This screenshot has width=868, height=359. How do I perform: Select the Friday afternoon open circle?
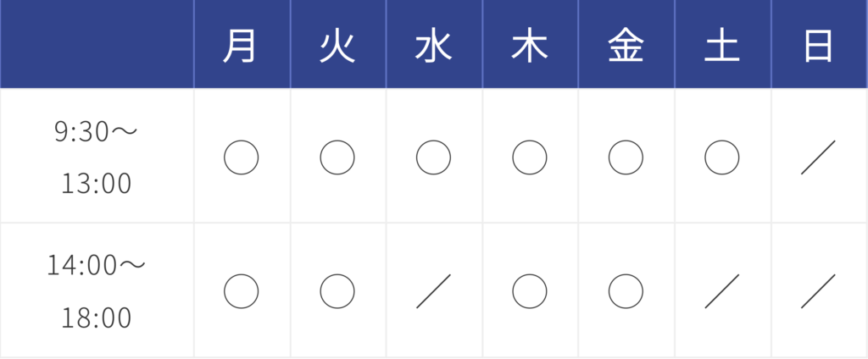[626, 290]
